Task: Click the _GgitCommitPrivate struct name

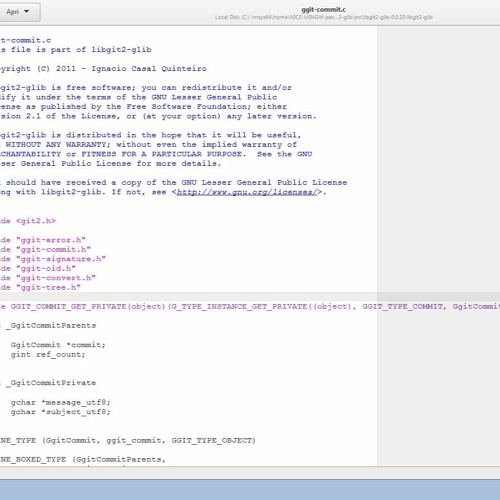Action: click(51, 383)
